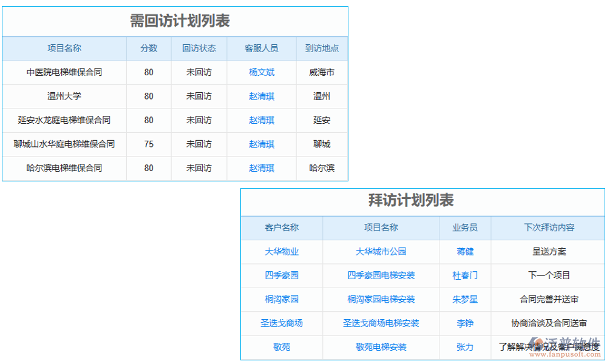Select customer 桐沟家园
Viewport: 607px width, 364px height.
coord(282,299)
